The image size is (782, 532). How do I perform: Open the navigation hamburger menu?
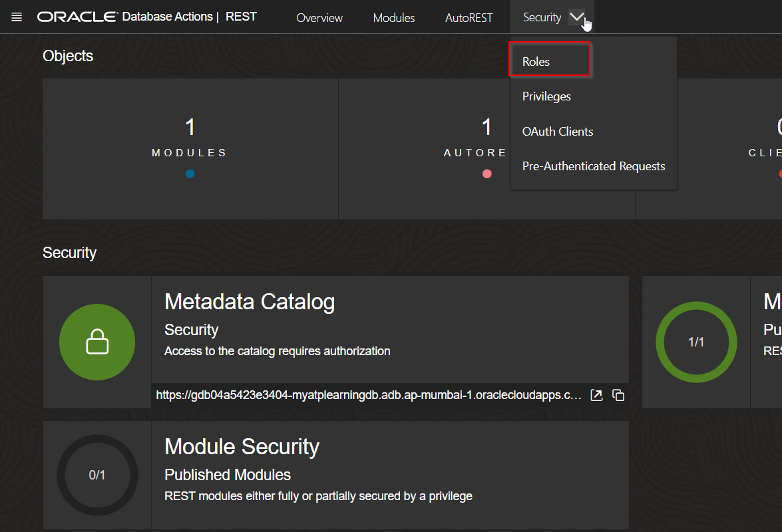[x=16, y=17]
